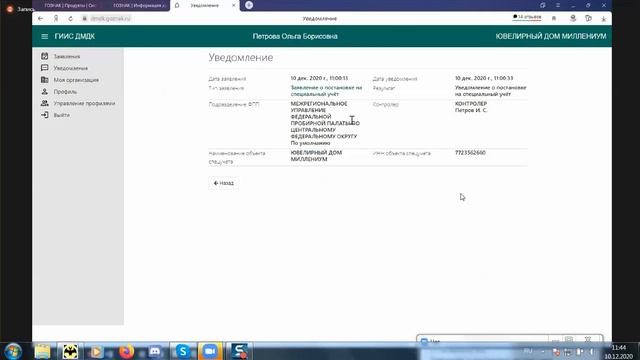Click the Профиль person icon
This screenshot has height=360, width=640.
tap(44, 91)
